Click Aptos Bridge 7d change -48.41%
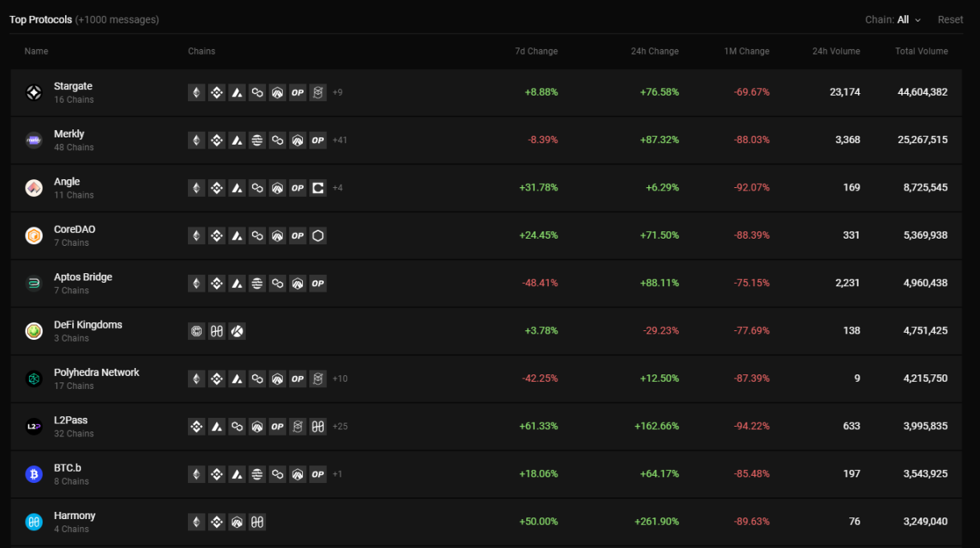 point(540,283)
